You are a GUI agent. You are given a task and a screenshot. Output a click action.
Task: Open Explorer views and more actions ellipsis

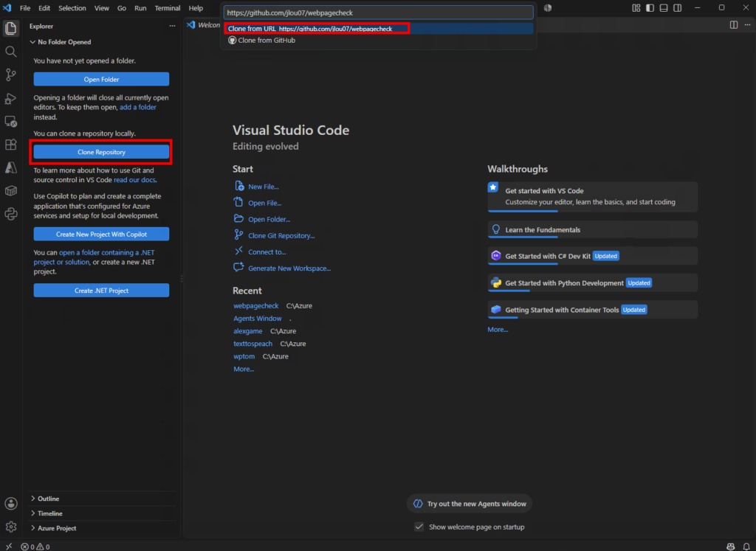(x=172, y=26)
